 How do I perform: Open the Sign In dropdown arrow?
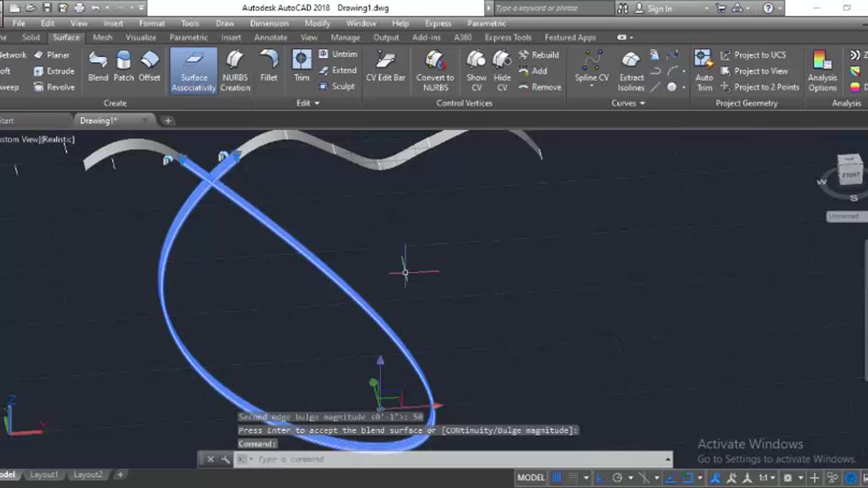[706, 8]
